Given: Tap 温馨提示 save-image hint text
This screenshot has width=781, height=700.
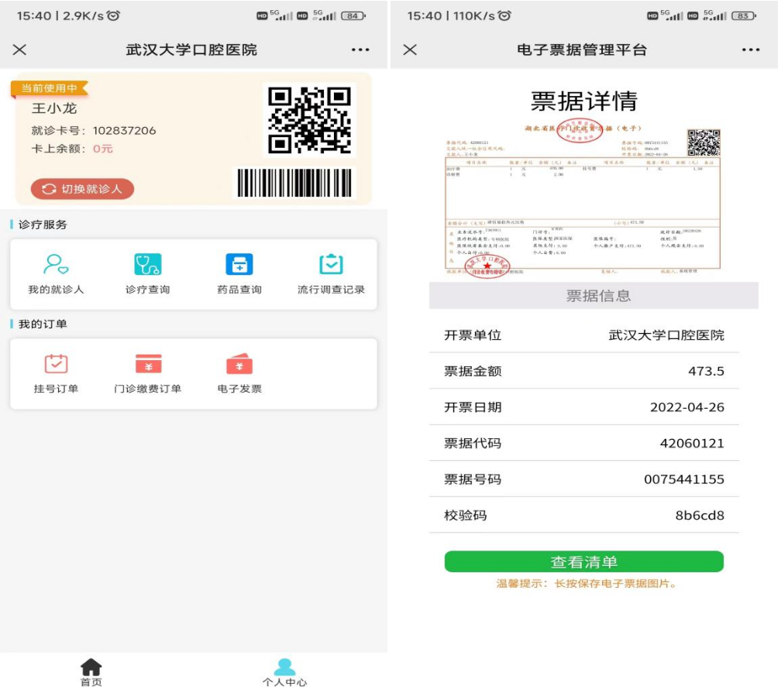Looking at the screenshot, I should point(587,584).
